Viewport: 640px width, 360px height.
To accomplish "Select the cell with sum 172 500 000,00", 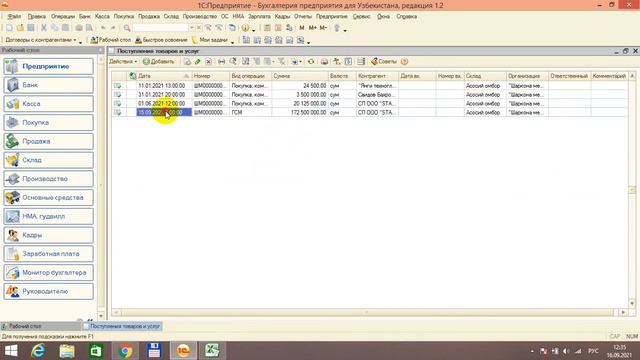I will coord(300,112).
